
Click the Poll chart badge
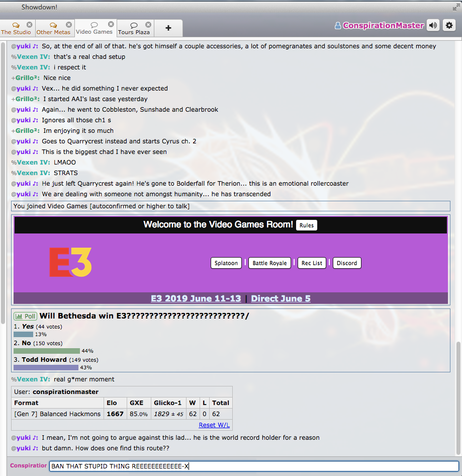pos(25,316)
